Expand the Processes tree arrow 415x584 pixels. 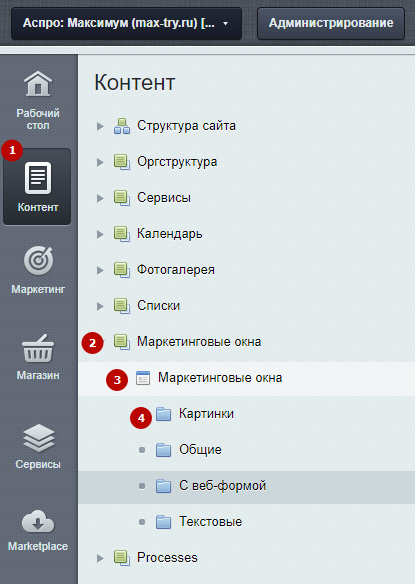pos(100,558)
